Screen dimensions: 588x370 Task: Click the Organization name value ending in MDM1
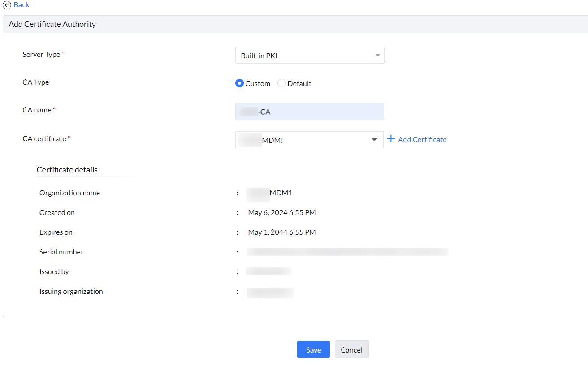(x=270, y=193)
